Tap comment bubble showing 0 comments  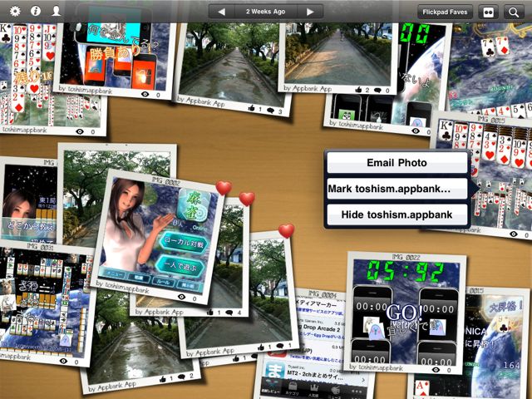pyautogui.click(x=377, y=91)
